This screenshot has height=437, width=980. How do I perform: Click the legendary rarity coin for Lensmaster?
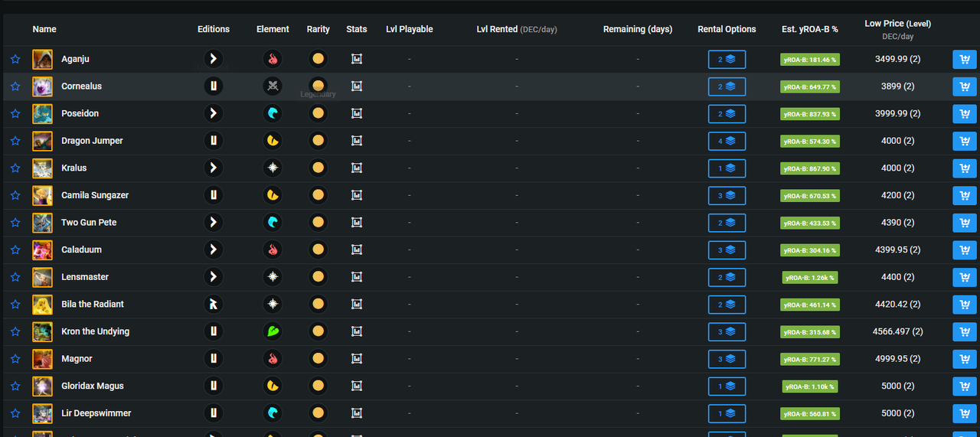[x=318, y=277]
